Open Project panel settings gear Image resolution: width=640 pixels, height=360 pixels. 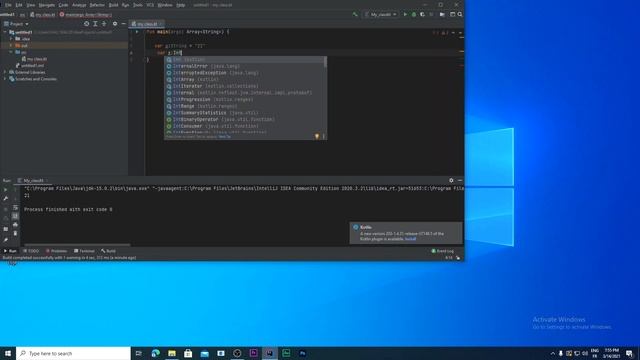(115, 24)
